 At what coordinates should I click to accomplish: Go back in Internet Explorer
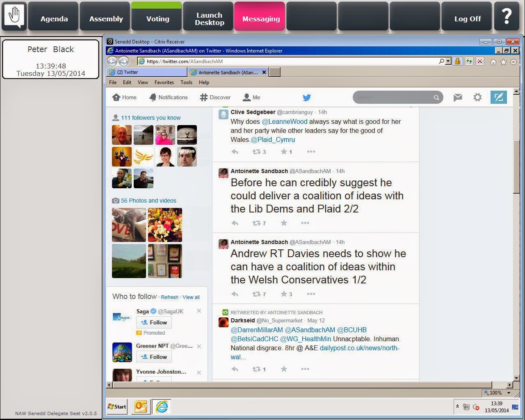[112, 61]
